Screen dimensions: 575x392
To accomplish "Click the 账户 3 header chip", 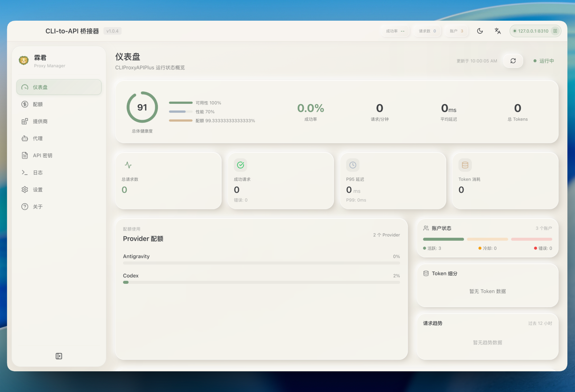I will tap(456, 31).
